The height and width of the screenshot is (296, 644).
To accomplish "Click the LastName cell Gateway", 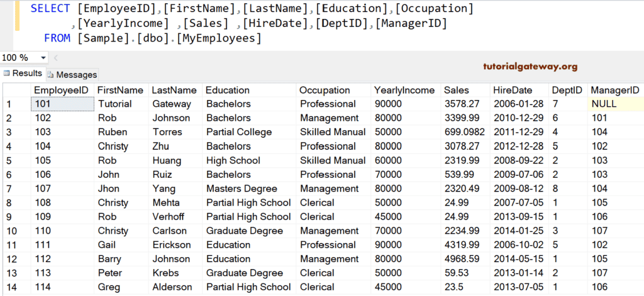I will tap(175, 104).
